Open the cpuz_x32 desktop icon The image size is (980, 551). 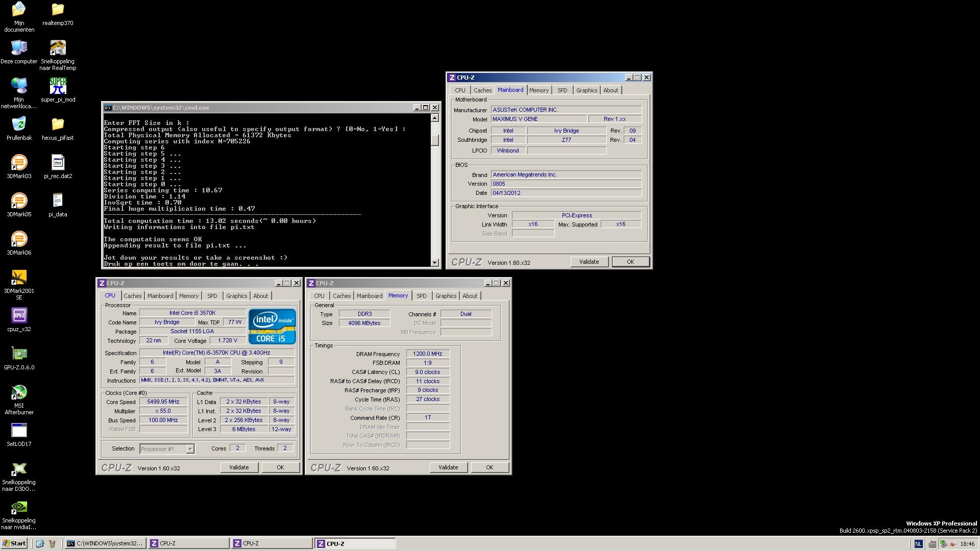[19, 316]
